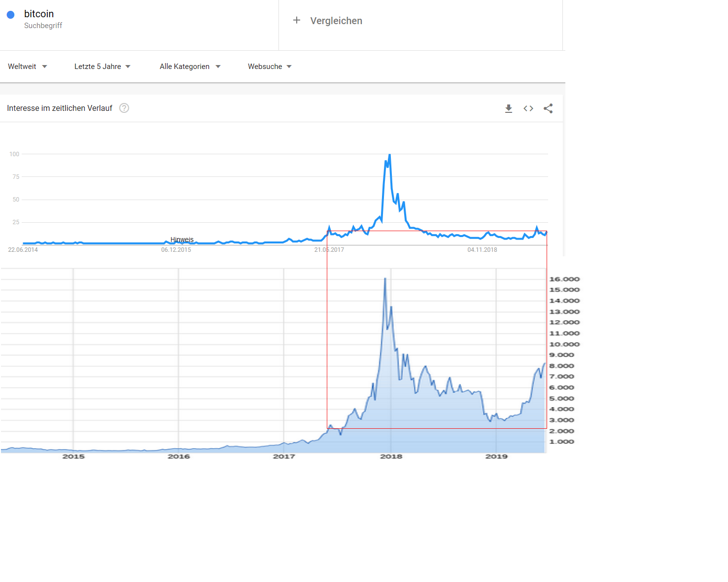
Task: Expand the Letzte 5 Jahre time range dropdown
Action: (x=102, y=66)
